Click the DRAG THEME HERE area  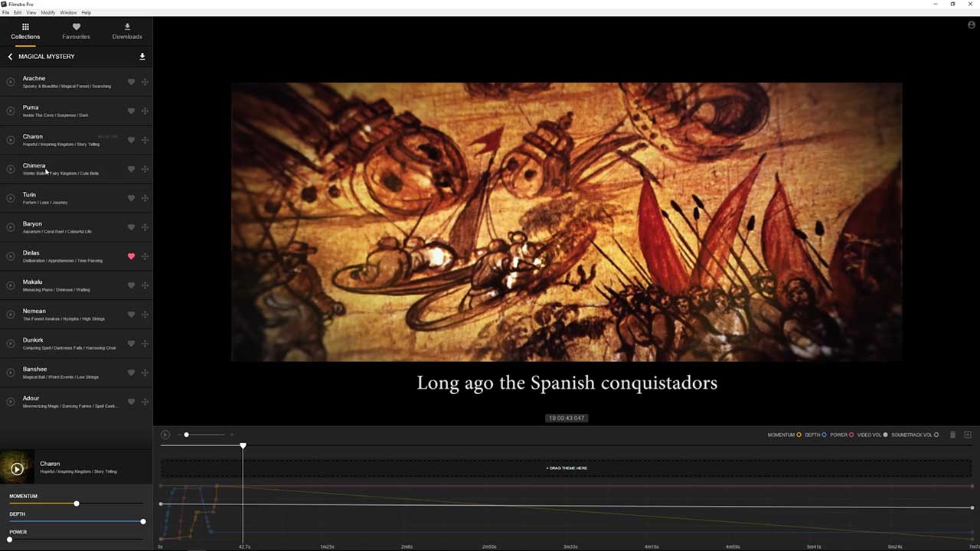click(x=567, y=468)
